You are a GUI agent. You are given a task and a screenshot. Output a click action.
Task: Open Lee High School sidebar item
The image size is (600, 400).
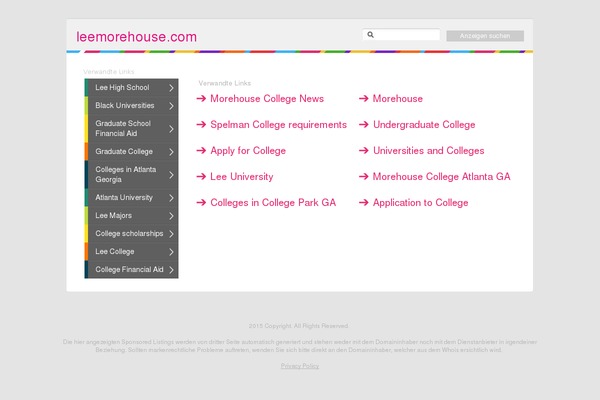click(131, 88)
